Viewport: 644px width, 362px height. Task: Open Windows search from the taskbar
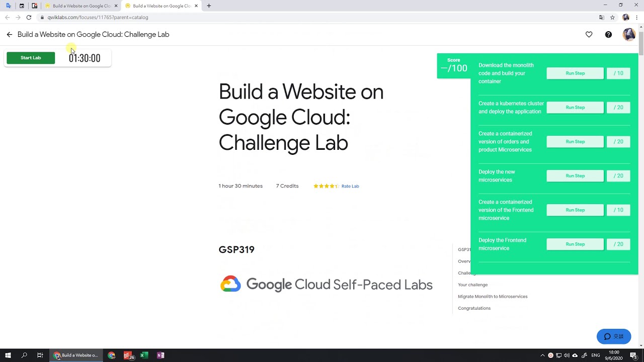(24, 355)
